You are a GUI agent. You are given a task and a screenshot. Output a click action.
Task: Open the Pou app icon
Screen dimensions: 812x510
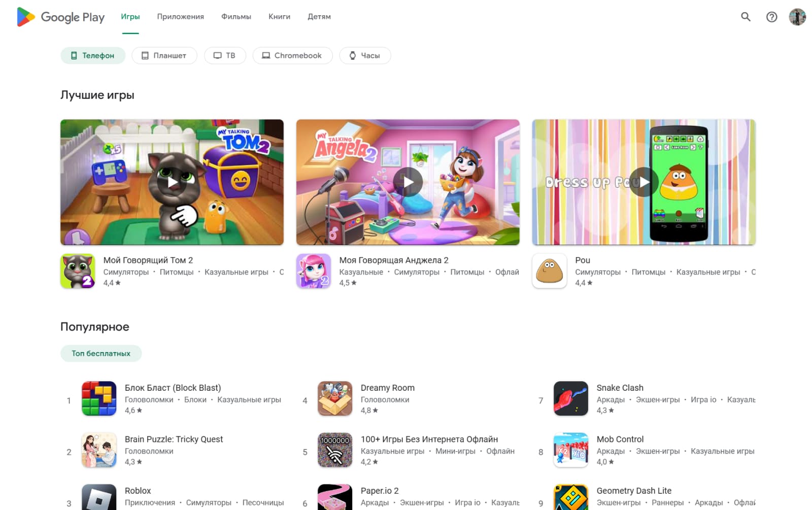pyautogui.click(x=549, y=271)
